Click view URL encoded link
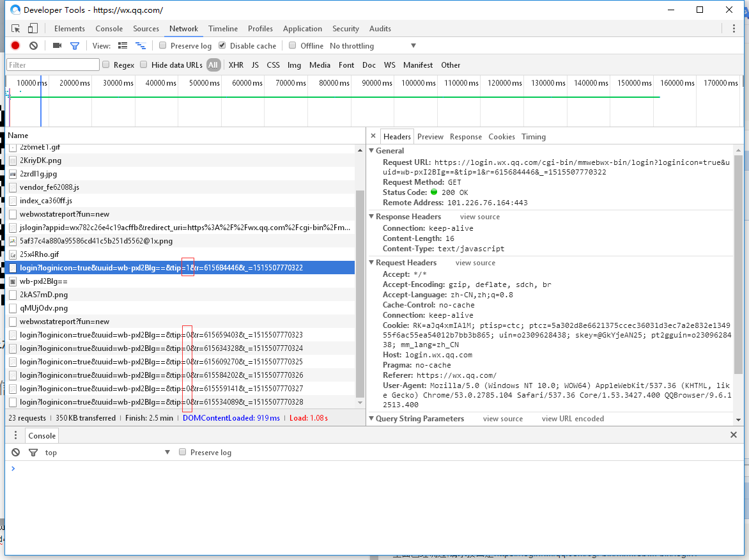 tap(573, 419)
